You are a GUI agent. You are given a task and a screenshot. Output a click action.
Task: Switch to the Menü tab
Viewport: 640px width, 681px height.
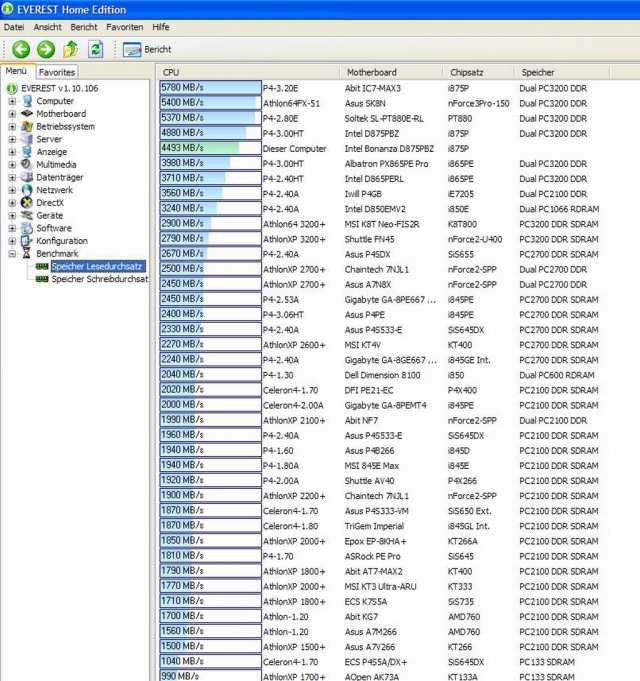point(16,71)
